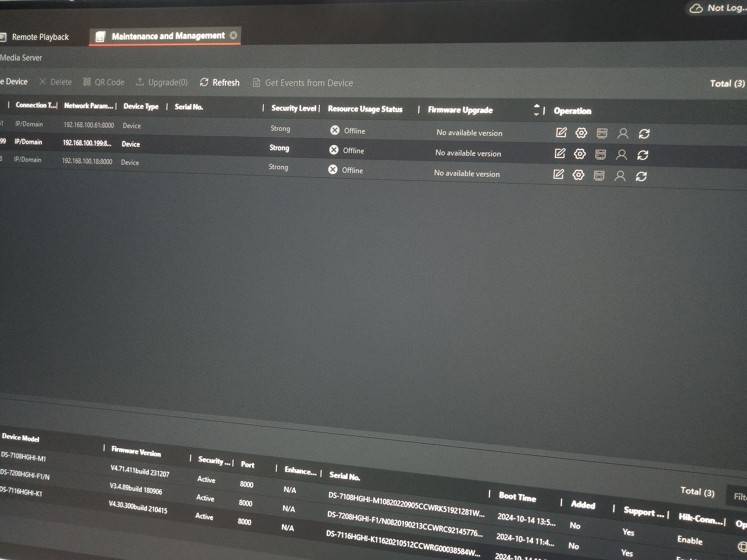Close the Maintenance and Management tab
The image size is (747, 560).
[x=233, y=35]
